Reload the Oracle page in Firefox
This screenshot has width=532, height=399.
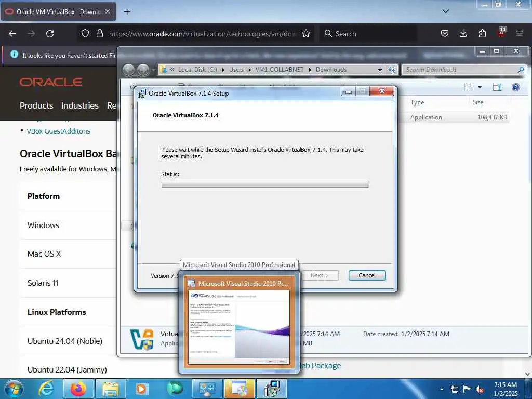pyautogui.click(x=50, y=34)
